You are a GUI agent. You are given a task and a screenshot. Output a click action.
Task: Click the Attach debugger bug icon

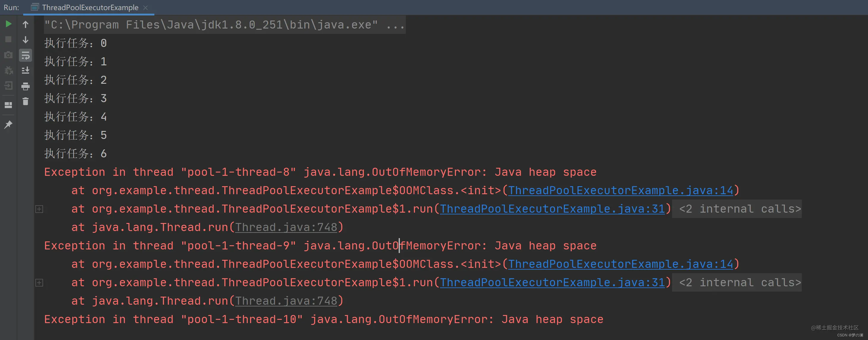tap(8, 70)
